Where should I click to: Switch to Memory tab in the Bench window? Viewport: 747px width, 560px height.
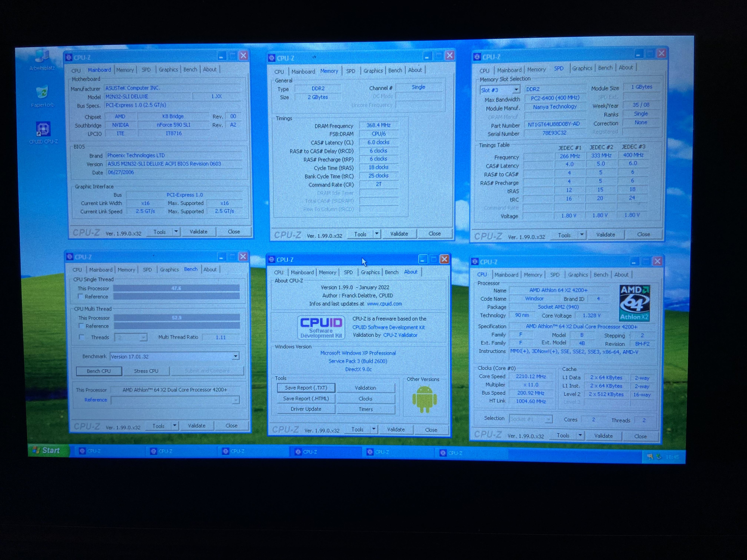coord(126,270)
